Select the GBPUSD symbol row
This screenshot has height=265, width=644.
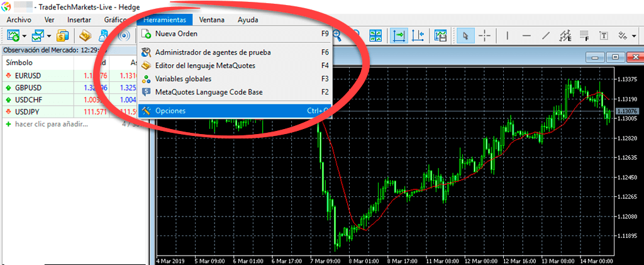[x=74, y=87]
